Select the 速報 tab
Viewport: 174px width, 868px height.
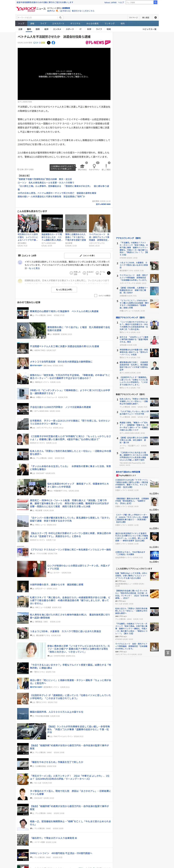[32, 24]
